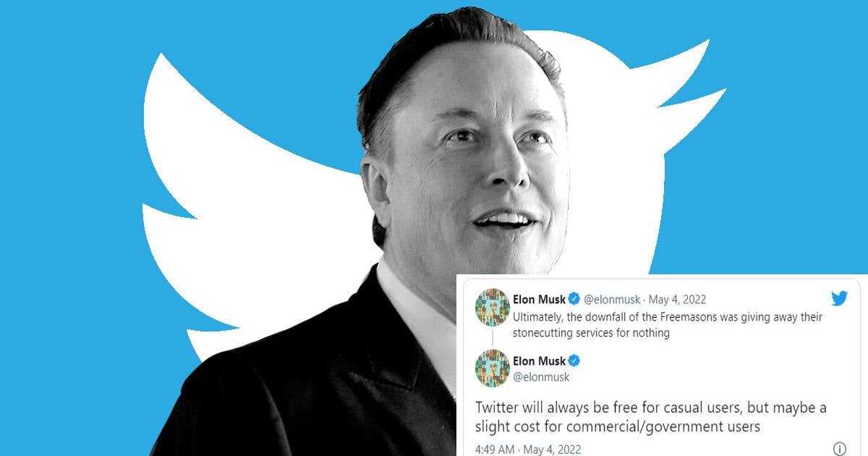
Task: Open the Elon Musk name on the top tweet
Action: 539,298
